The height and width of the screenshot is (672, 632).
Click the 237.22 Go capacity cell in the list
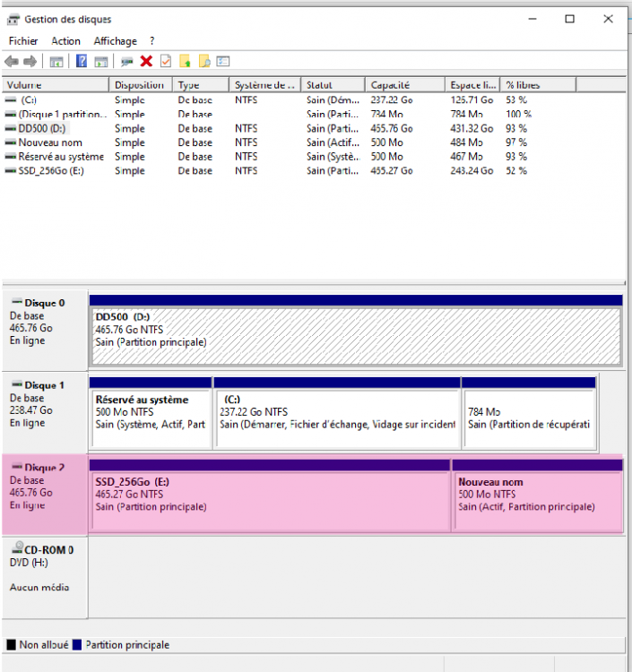[392, 99]
